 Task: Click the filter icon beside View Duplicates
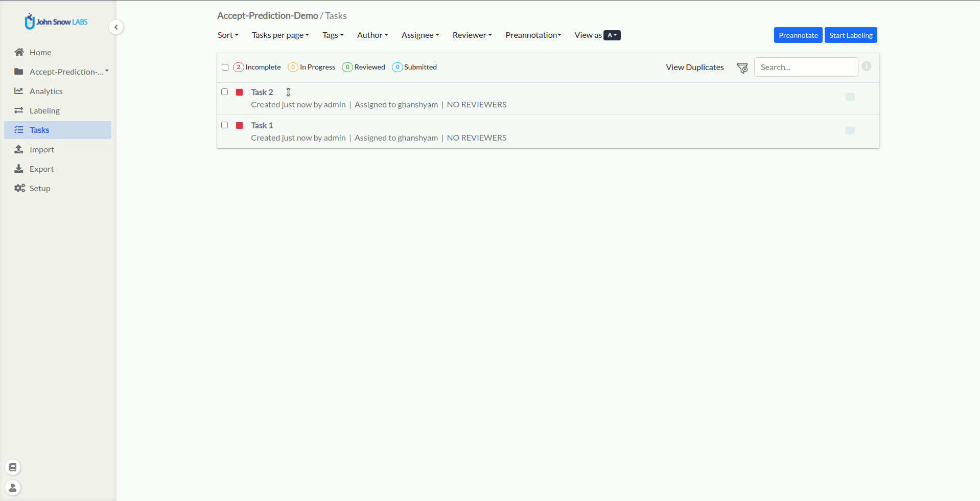click(742, 67)
